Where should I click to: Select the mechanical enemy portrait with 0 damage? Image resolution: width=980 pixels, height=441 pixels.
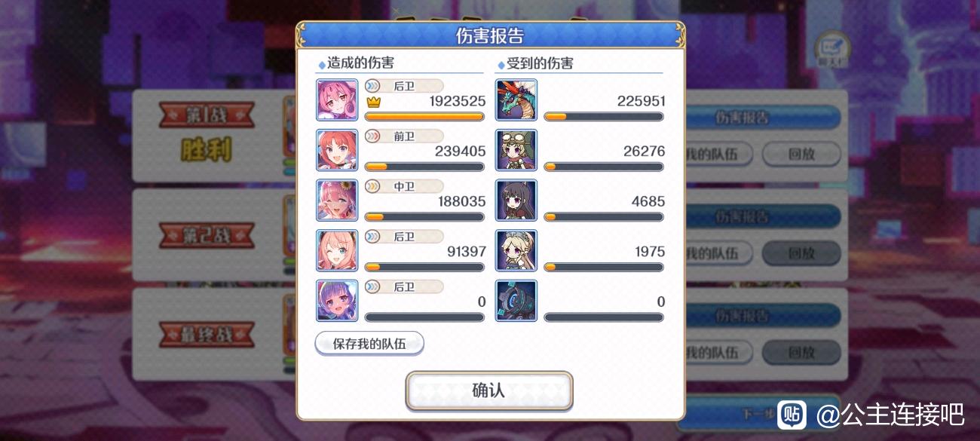(516, 302)
